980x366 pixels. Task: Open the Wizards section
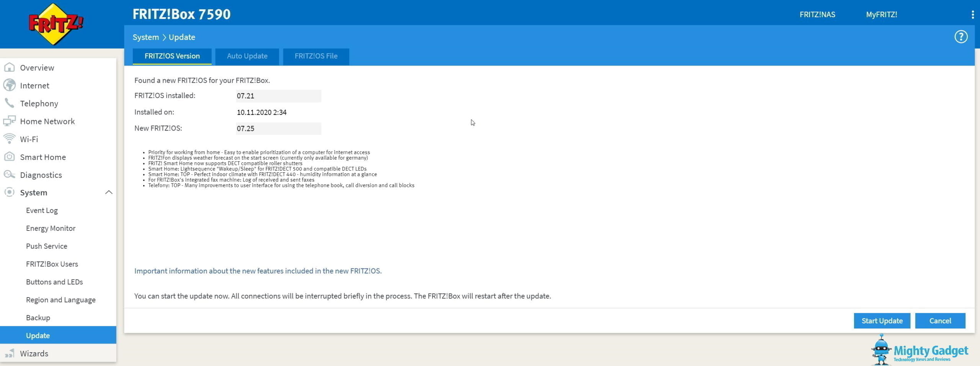tap(34, 353)
